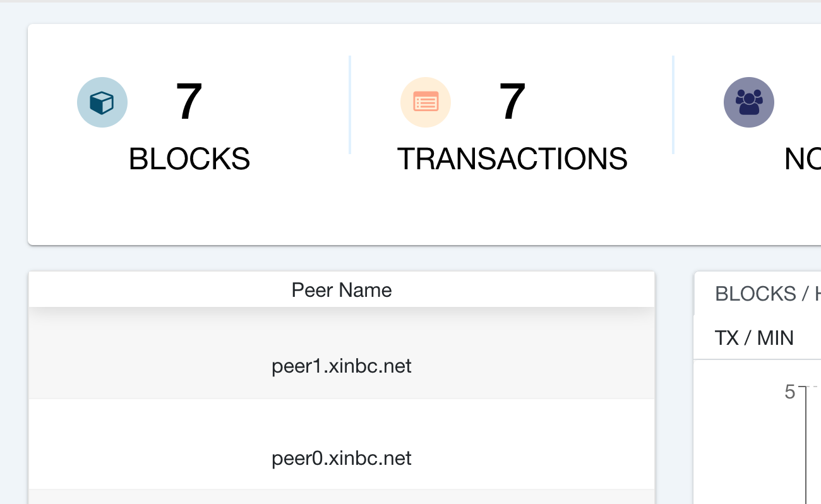Click the vertical y-axis line of chart
The height and width of the screenshot is (504, 821).
pos(806,448)
